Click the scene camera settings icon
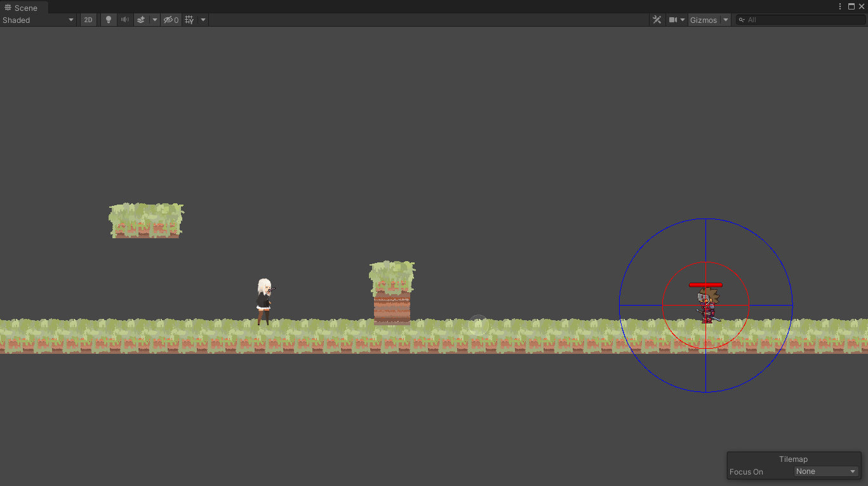The image size is (868, 486). tap(673, 20)
